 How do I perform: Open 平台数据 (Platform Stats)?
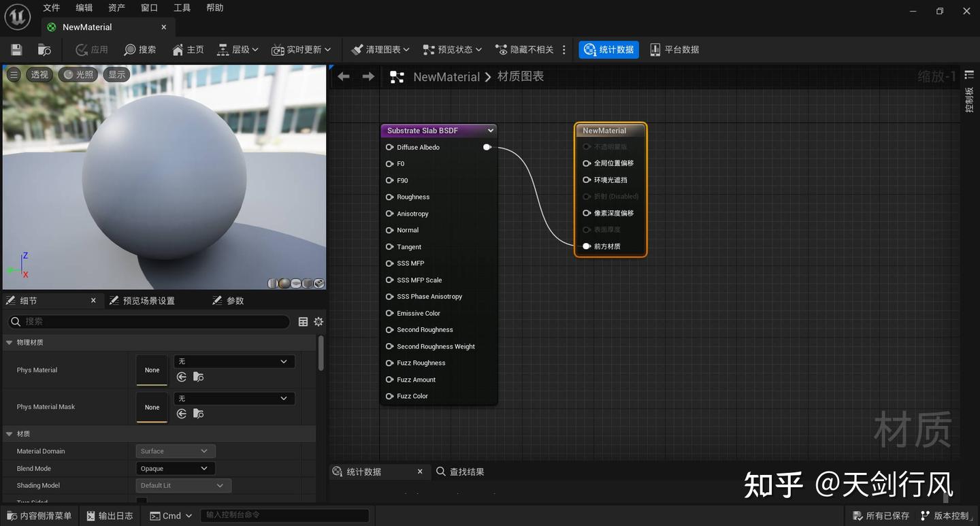pyautogui.click(x=673, y=49)
